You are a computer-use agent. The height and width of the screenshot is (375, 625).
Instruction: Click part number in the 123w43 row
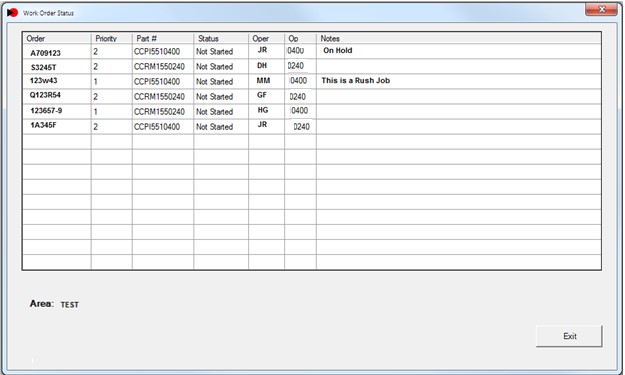pyautogui.click(x=157, y=82)
